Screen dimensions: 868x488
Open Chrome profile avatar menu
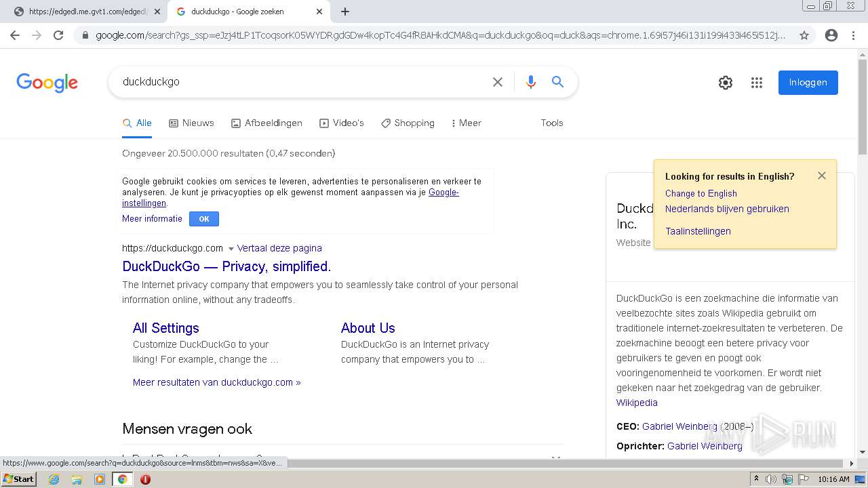pos(831,35)
